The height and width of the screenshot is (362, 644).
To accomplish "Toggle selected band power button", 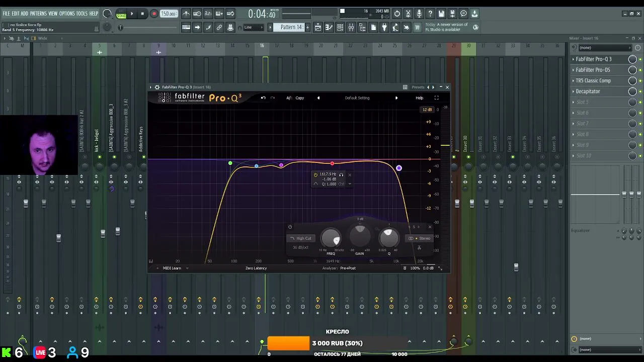I will tap(290, 227).
